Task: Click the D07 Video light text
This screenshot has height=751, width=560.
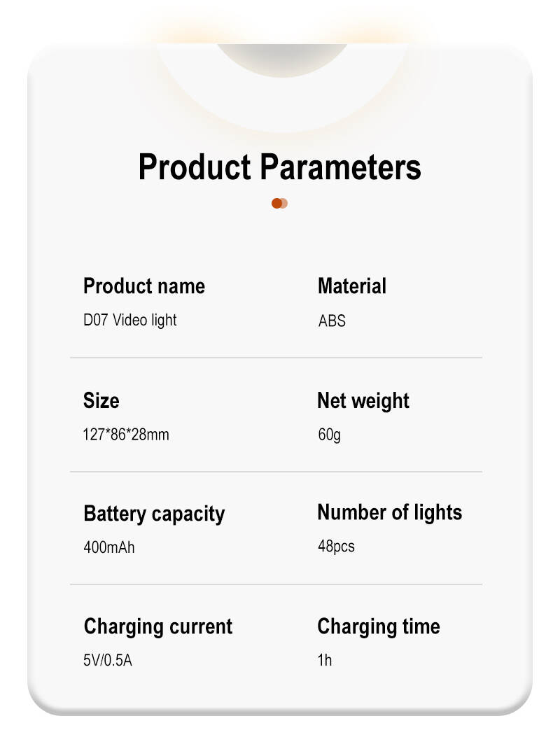Action: coord(129,320)
